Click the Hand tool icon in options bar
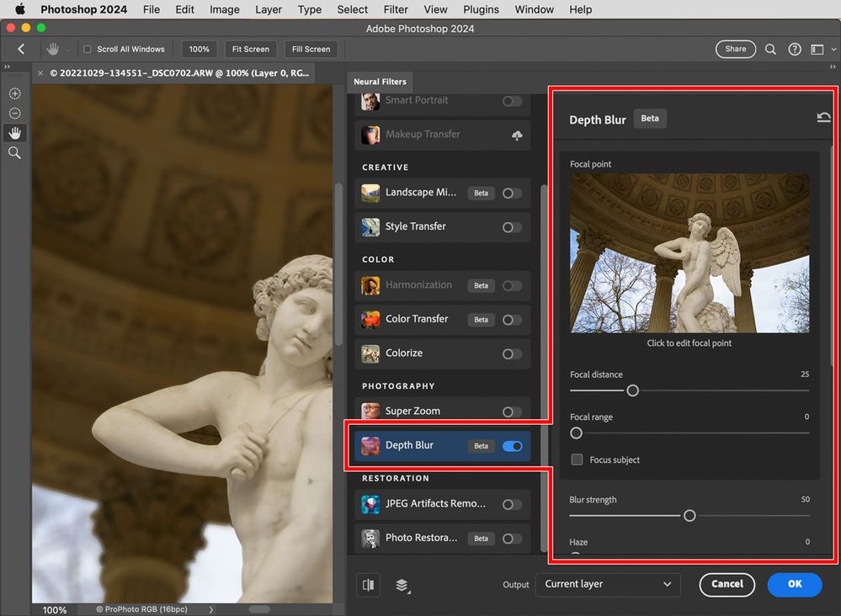This screenshot has height=616, width=841. [52, 49]
